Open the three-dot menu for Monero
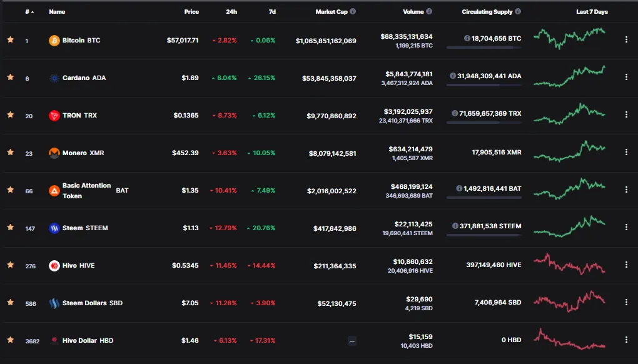Image resolution: width=638 pixels, height=364 pixels. (626, 152)
